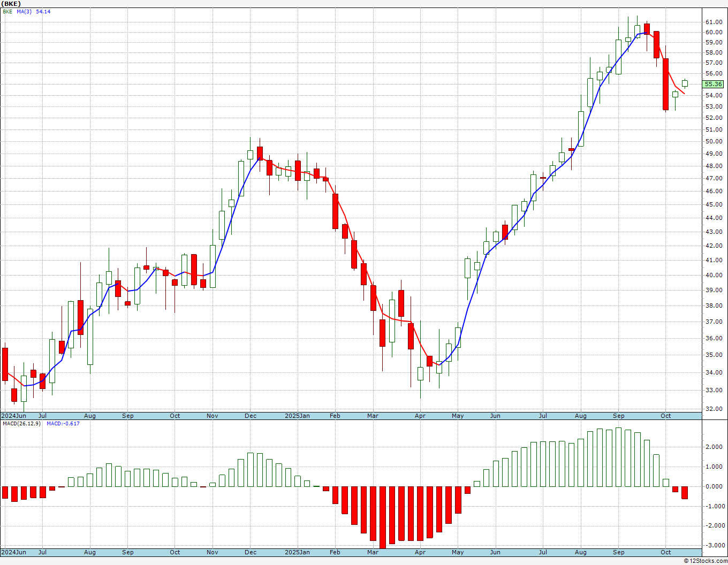Click 2024Jun on the price chart date axis

[x=13, y=416]
